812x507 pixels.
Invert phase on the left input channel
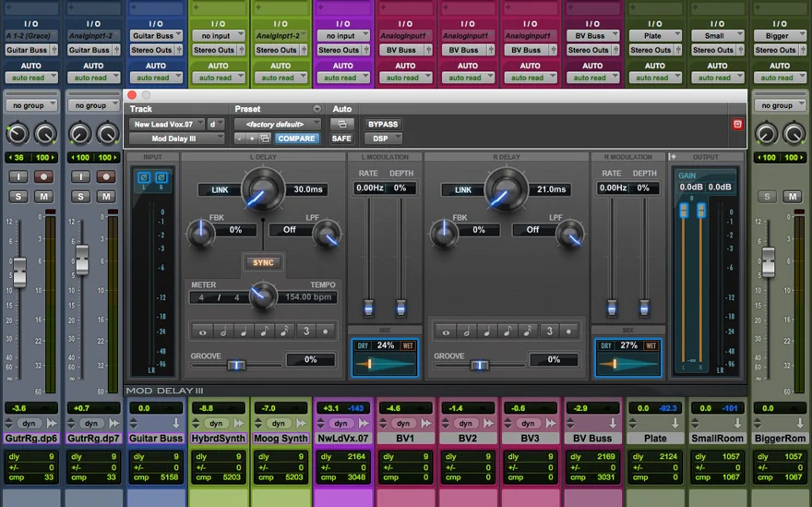[x=144, y=178]
